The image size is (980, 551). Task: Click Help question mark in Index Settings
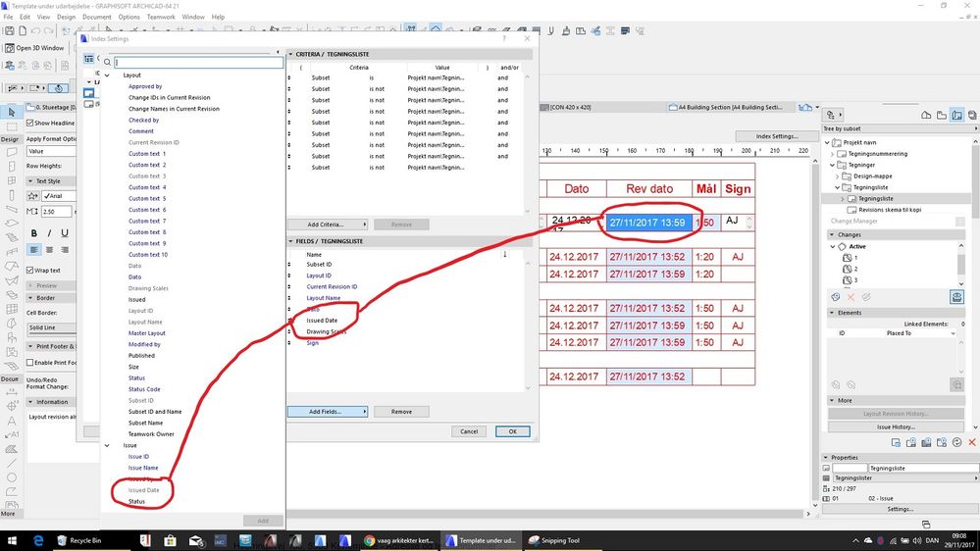coord(504,39)
